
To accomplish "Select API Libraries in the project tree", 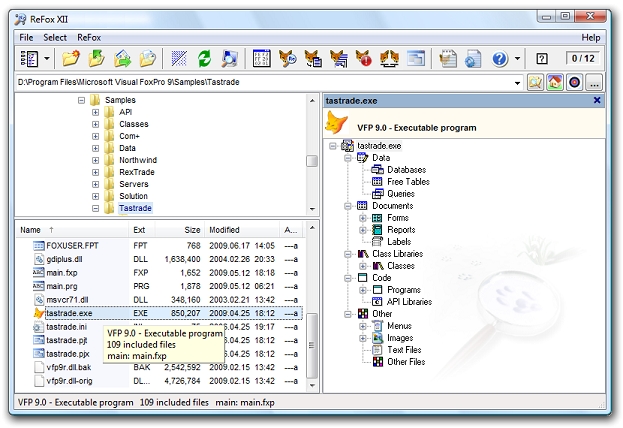I will tap(409, 302).
